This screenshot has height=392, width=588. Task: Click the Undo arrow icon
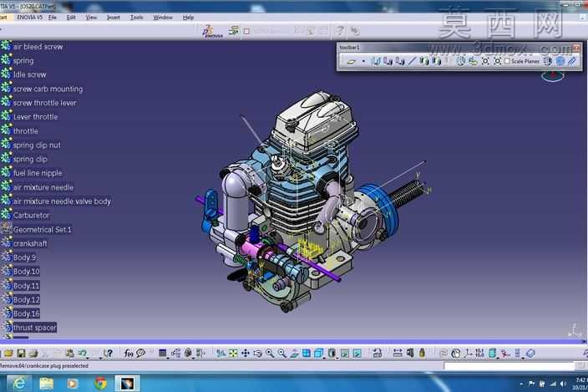[82, 353]
